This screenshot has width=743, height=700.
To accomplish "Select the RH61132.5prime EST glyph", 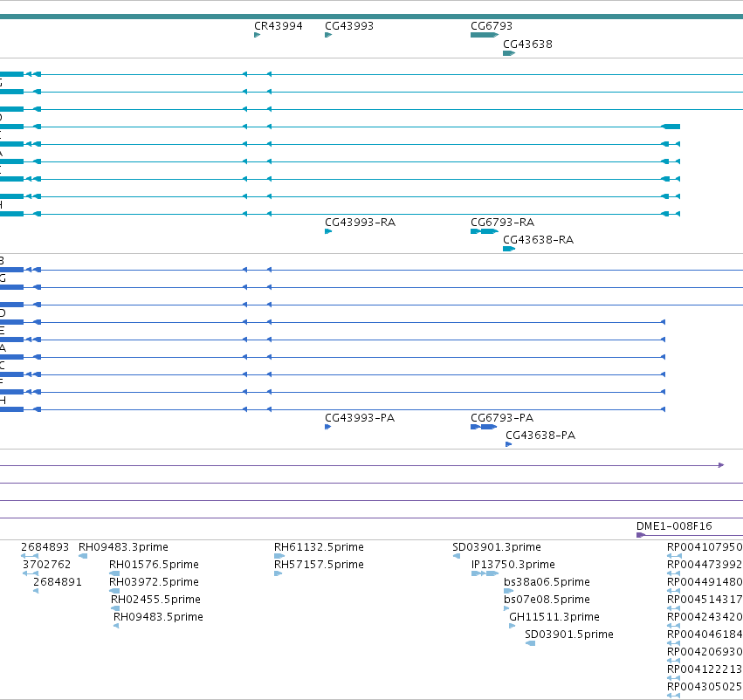I will pyautogui.click(x=279, y=556).
